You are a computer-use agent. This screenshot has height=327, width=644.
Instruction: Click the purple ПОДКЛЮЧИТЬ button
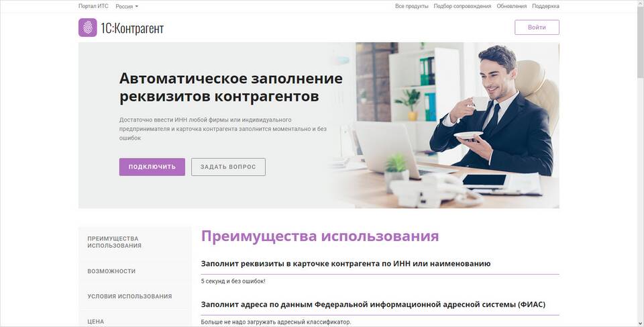coord(152,167)
